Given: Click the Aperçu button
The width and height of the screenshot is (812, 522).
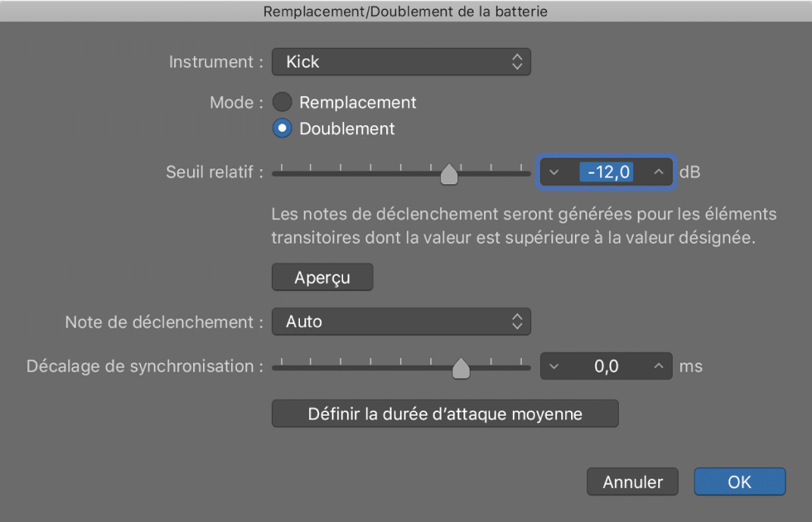Looking at the screenshot, I should [x=322, y=277].
